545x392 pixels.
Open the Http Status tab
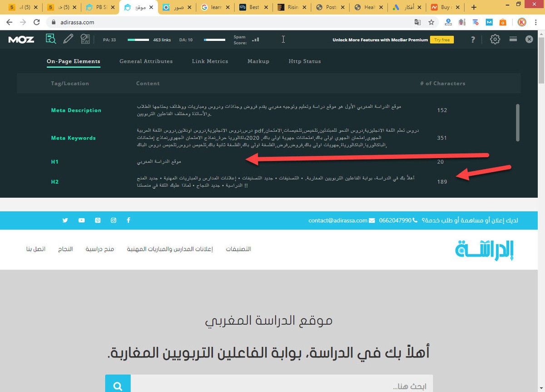(305, 61)
